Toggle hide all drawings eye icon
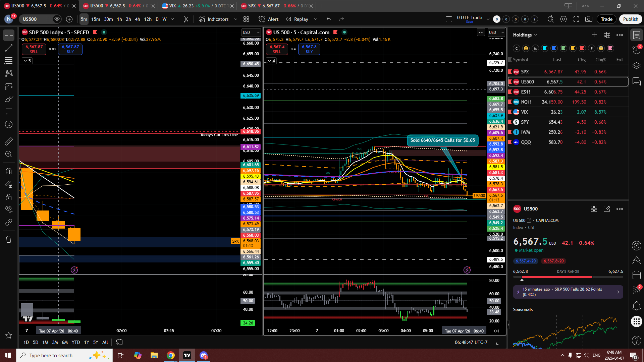644x362 pixels. point(9,209)
